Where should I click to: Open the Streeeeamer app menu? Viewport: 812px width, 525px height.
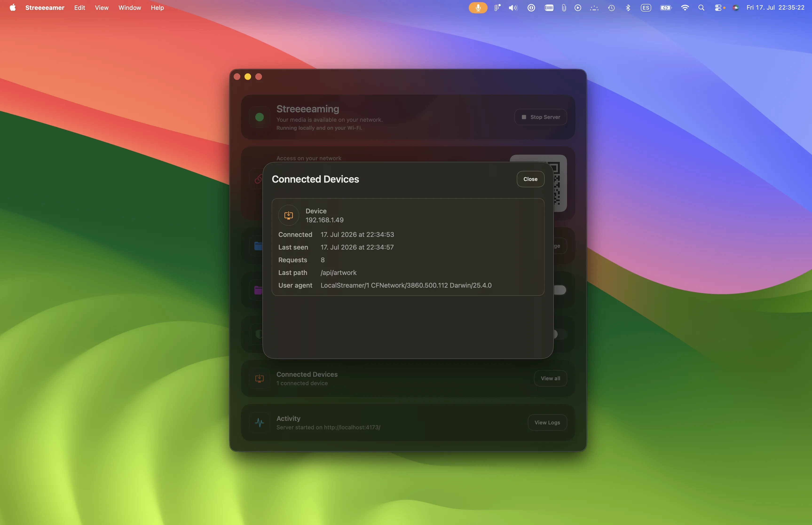point(45,8)
